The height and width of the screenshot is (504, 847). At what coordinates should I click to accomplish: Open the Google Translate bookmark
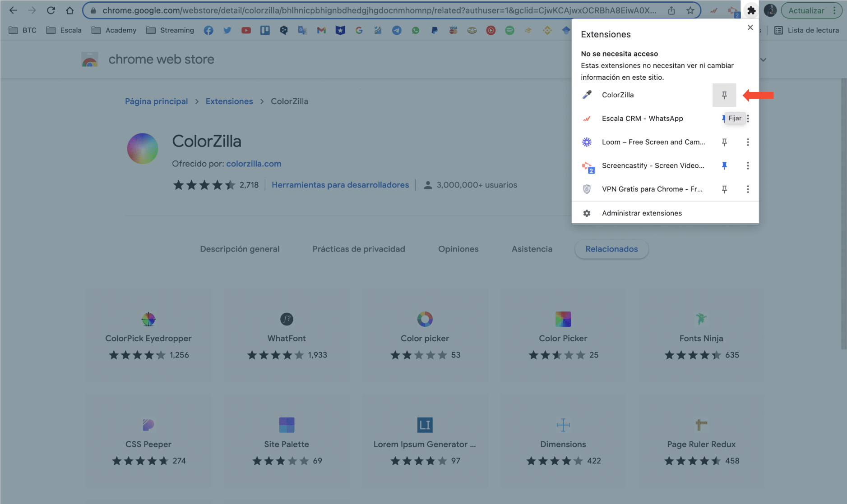302,30
